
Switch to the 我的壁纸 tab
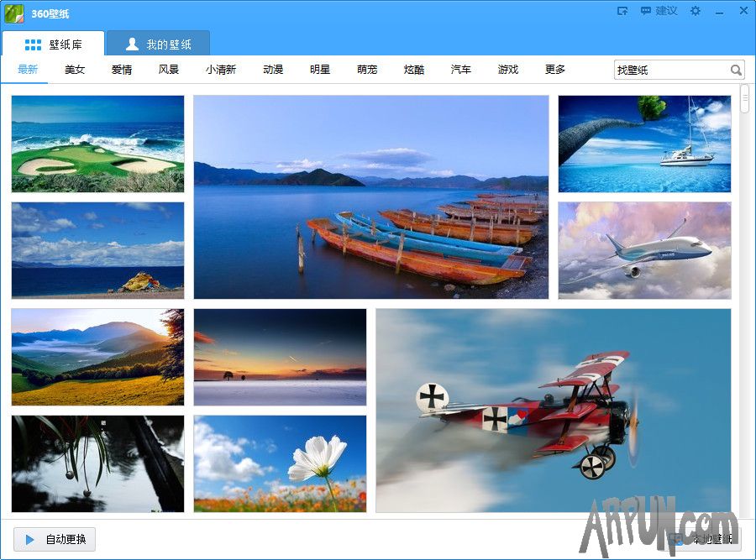click(158, 44)
